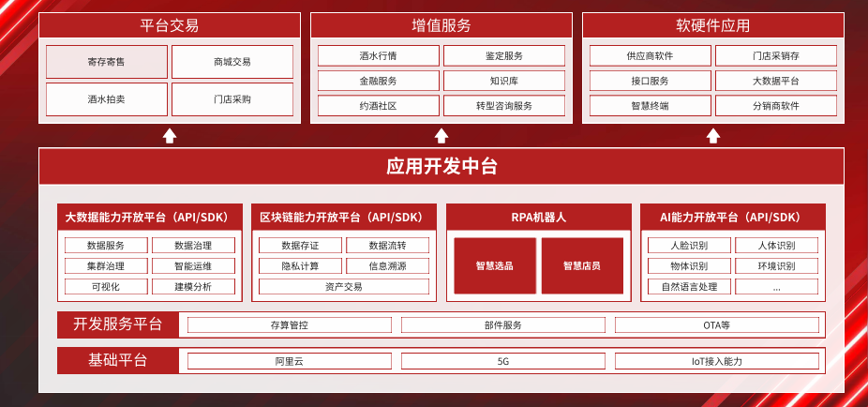Open the 酒水拍卖 box
The image size is (868, 407).
coord(107,99)
